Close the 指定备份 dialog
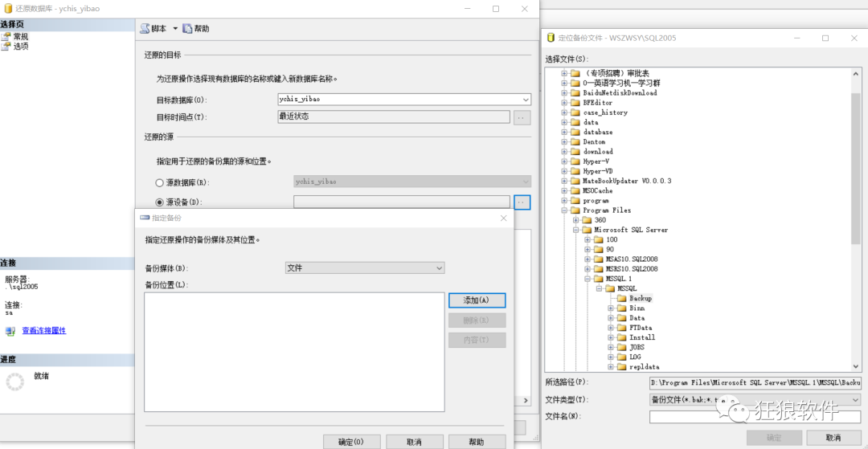The image size is (868, 449). (x=503, y=218)
